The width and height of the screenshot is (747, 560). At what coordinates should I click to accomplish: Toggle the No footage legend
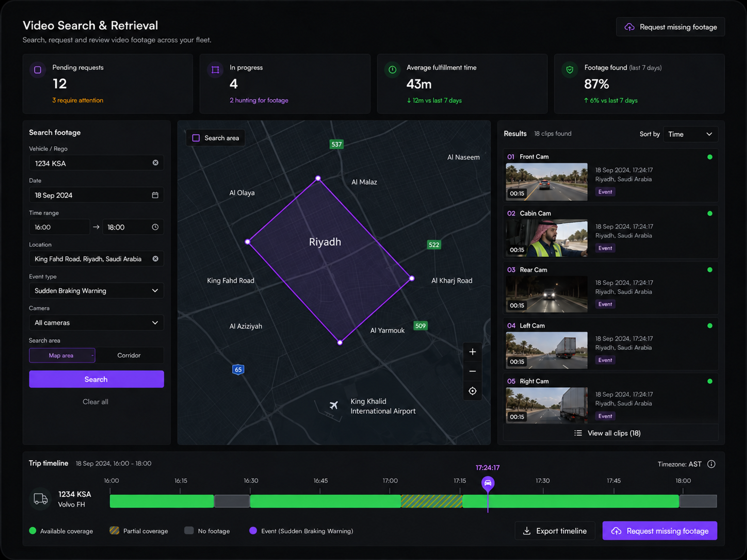pos(207,531)
